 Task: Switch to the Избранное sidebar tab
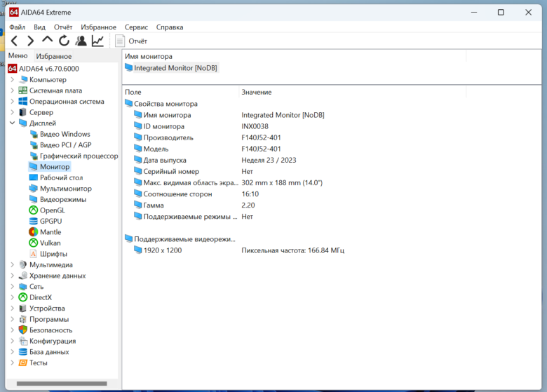(x=54, y=56)
